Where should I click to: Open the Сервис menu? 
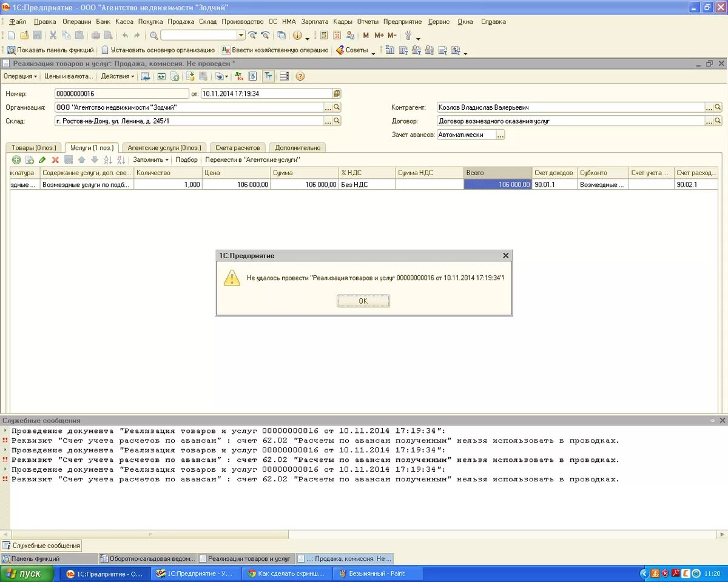pyautogui.click(x=439, y=22)
